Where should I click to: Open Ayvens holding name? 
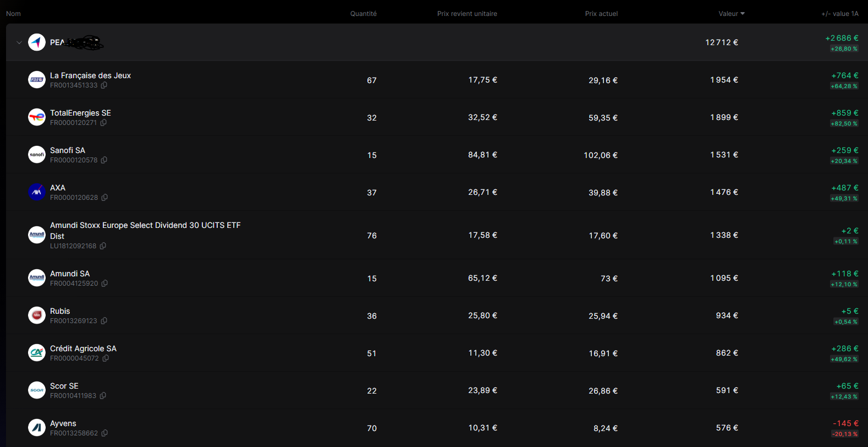coord(63,423)
